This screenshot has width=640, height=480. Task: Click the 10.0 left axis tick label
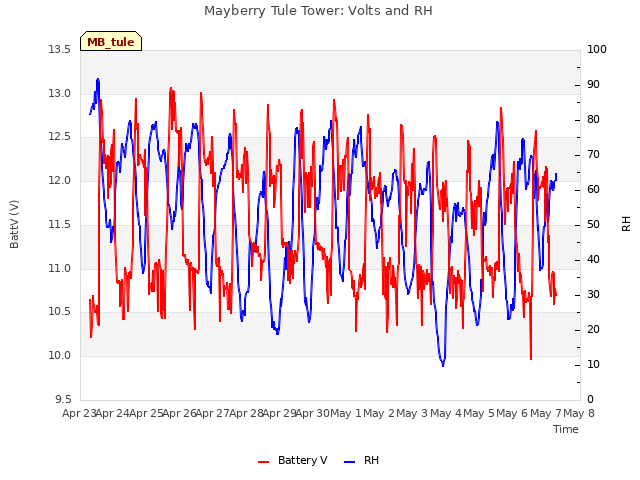[60, 356]
